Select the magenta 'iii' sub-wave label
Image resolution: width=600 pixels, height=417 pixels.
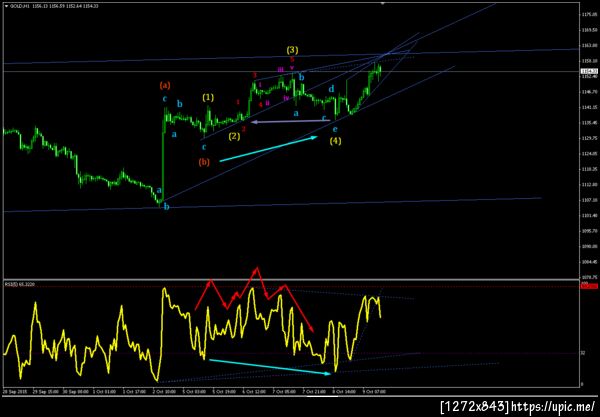coord(280,69)
